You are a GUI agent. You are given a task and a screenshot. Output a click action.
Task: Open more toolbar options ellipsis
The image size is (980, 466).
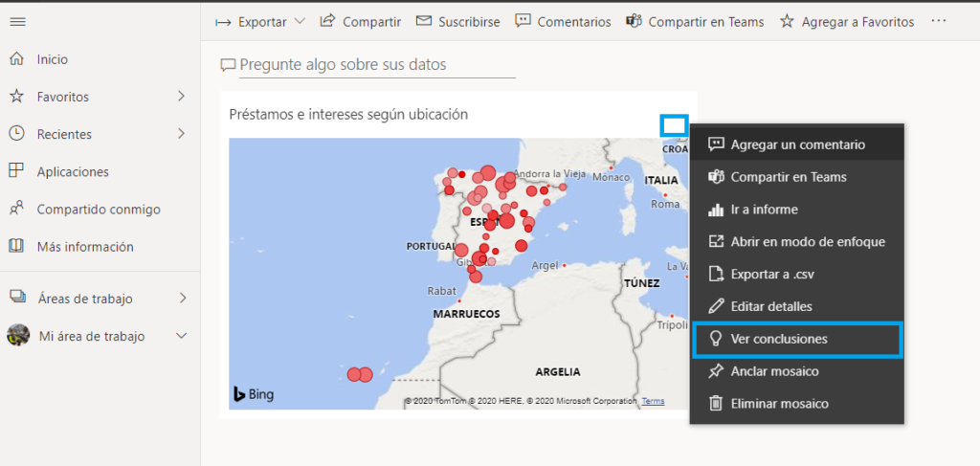(x=938, y=21)
